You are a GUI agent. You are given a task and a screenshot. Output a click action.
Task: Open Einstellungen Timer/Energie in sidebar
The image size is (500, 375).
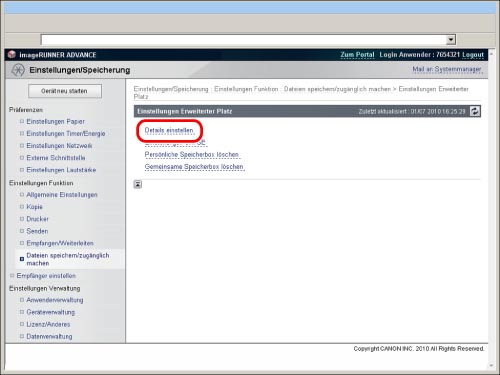[x=66, y=134]
